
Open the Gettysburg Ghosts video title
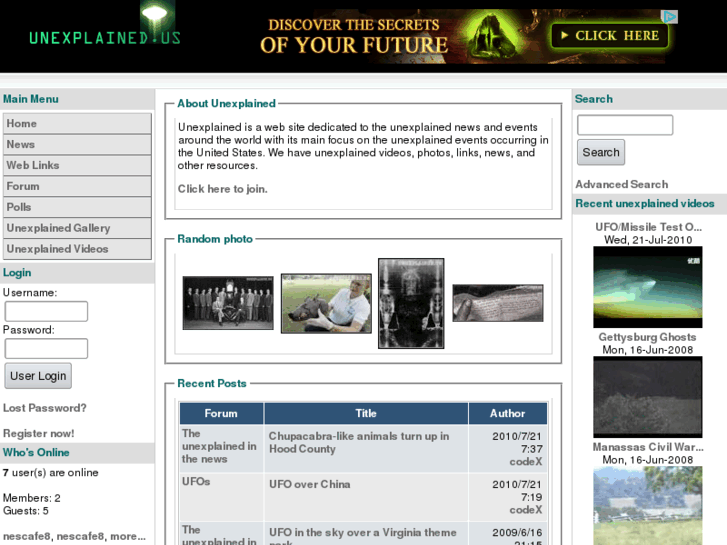pyautogui.click(x=647, y=337)
